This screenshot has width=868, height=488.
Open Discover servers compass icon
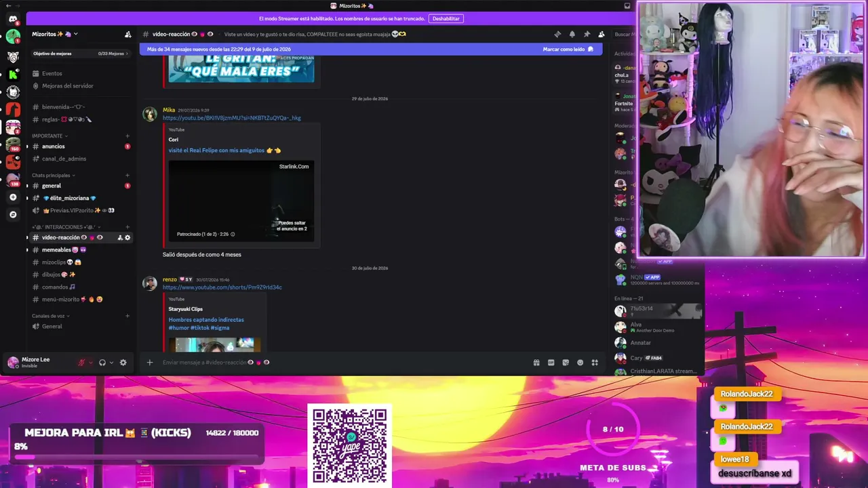[x=13, y=215]
